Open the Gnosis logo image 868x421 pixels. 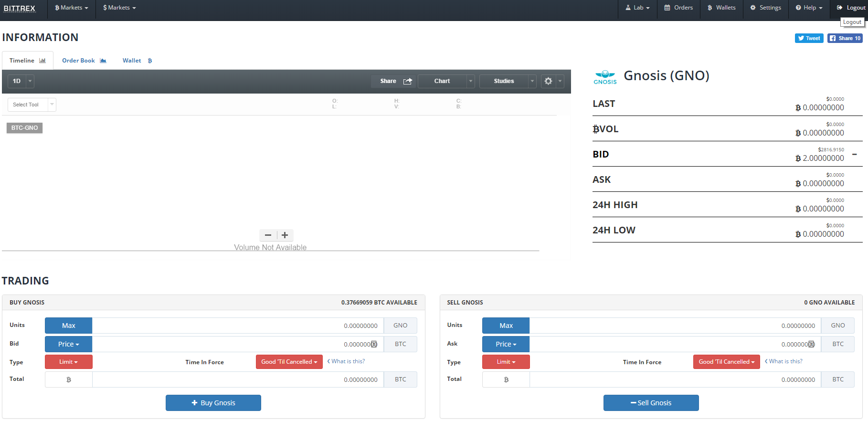(x=605, y=77)
